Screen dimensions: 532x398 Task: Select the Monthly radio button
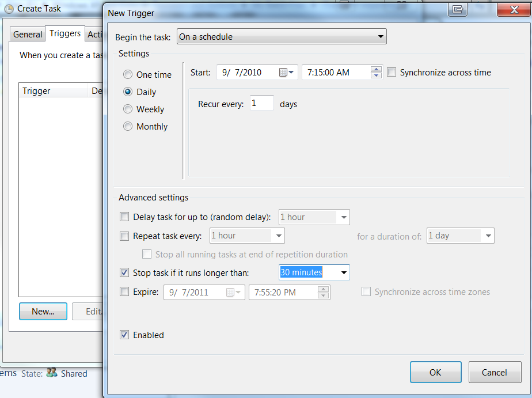pos(128,127)
